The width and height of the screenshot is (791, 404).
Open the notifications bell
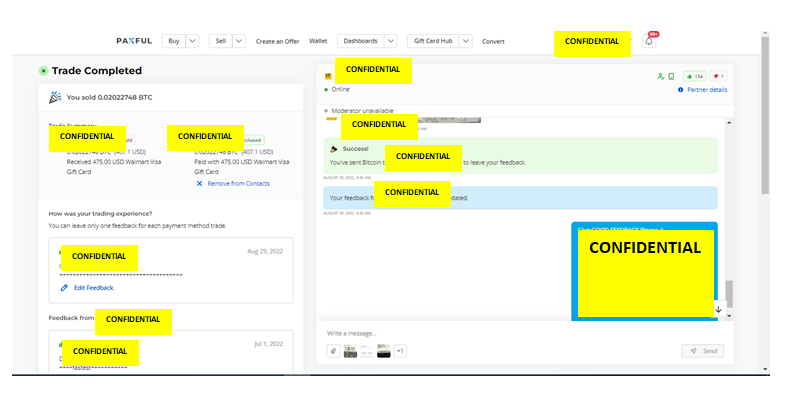pyautogui.click(x=649, y=41)
